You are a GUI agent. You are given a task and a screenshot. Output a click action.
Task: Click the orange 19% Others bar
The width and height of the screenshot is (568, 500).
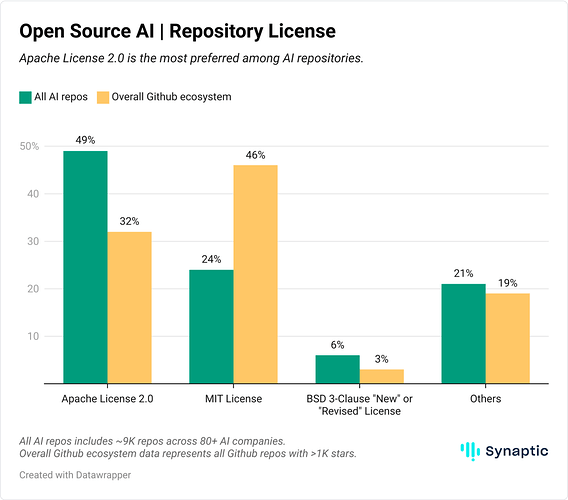click(x=508, y=338)
